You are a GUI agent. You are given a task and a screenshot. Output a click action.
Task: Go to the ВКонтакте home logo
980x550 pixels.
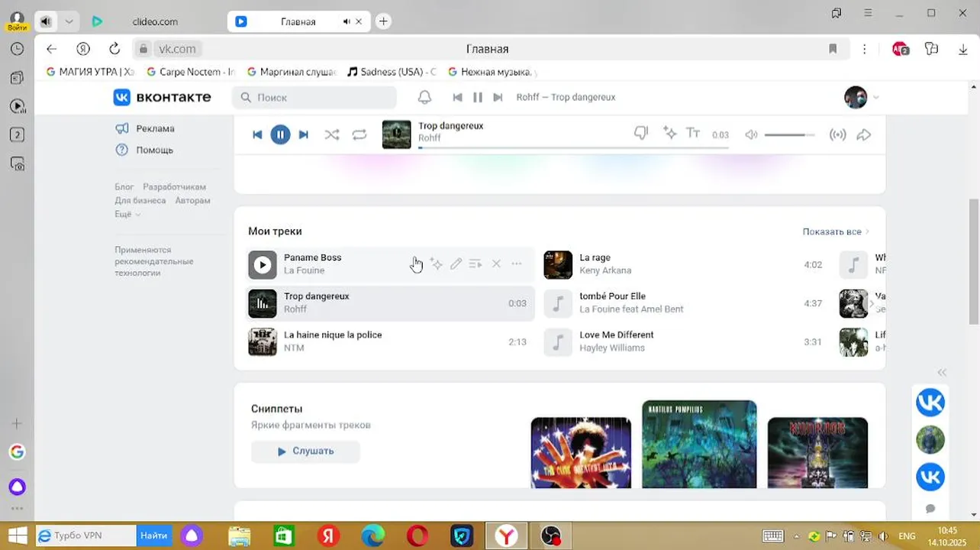[x=162, y=97]
